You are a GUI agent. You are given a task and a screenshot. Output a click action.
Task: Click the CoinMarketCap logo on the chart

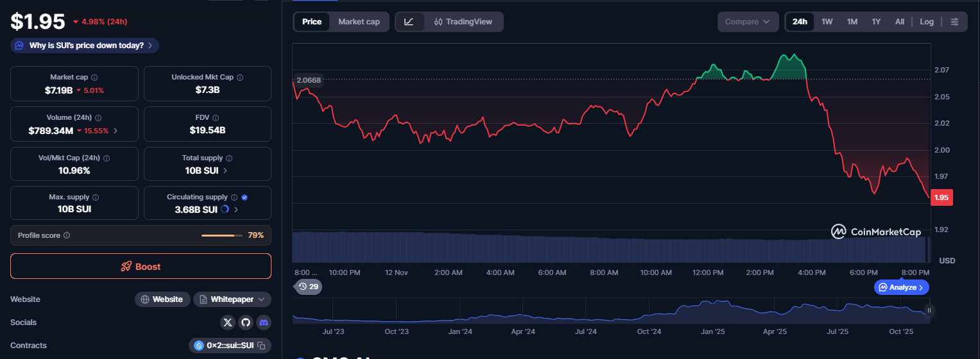(876, 231)
